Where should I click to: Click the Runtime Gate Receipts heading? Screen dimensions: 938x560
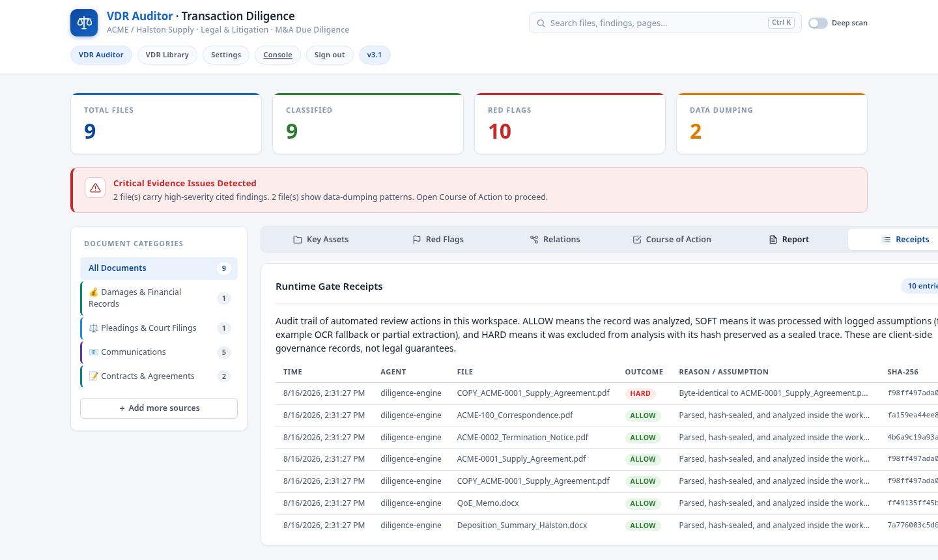329,287
